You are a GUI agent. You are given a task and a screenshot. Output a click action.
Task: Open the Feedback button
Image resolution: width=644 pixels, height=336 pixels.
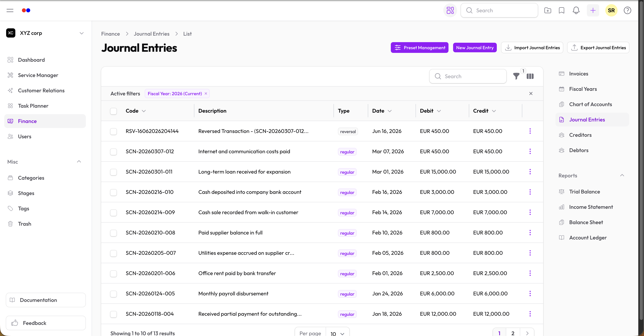pyautogui.click(x=46, y=323)
